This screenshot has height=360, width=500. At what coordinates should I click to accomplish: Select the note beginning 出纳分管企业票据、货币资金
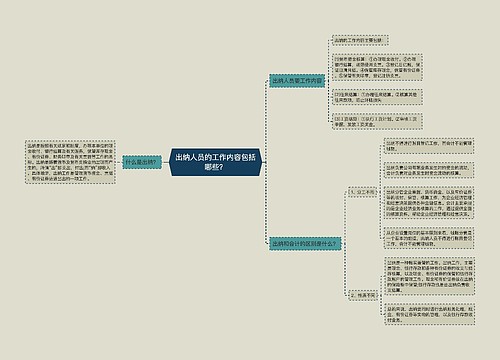pos(429,203)
